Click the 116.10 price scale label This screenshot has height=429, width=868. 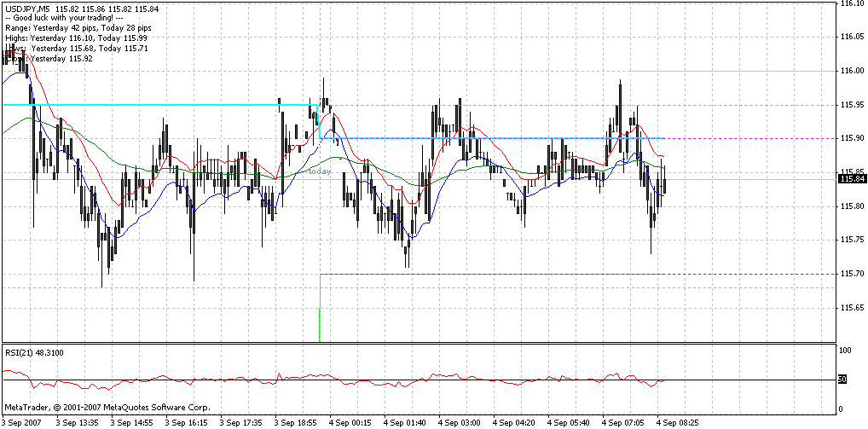pos(852,3)
